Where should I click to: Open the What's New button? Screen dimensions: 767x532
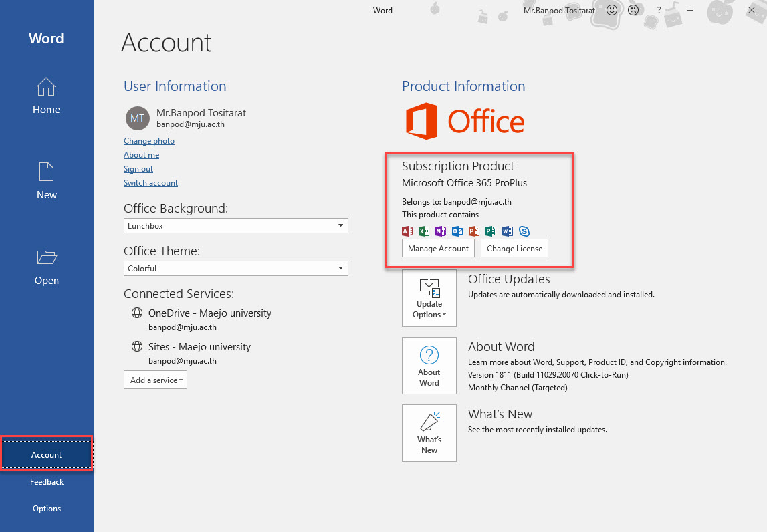click(429, 433)
